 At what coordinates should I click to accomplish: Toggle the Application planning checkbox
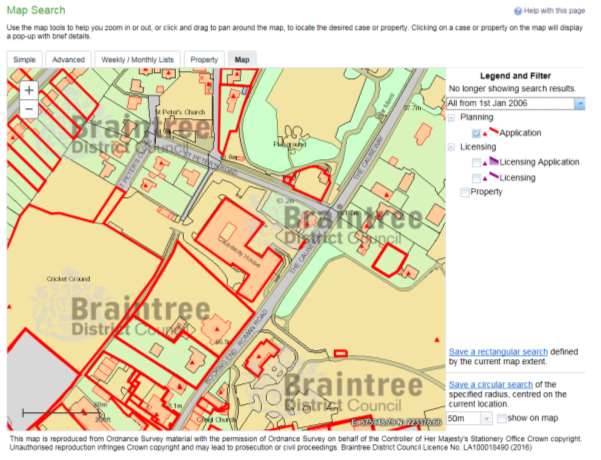(476, 133)
